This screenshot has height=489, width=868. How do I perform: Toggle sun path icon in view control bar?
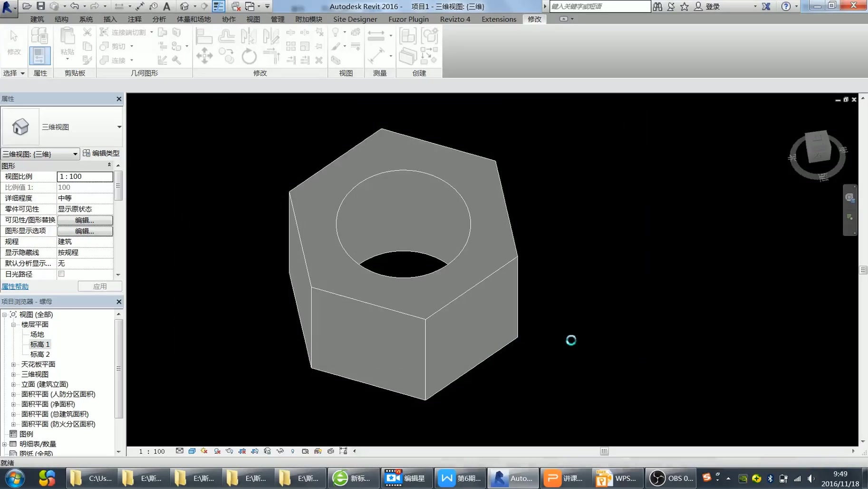pyautogui.click(x=204, y=451)
